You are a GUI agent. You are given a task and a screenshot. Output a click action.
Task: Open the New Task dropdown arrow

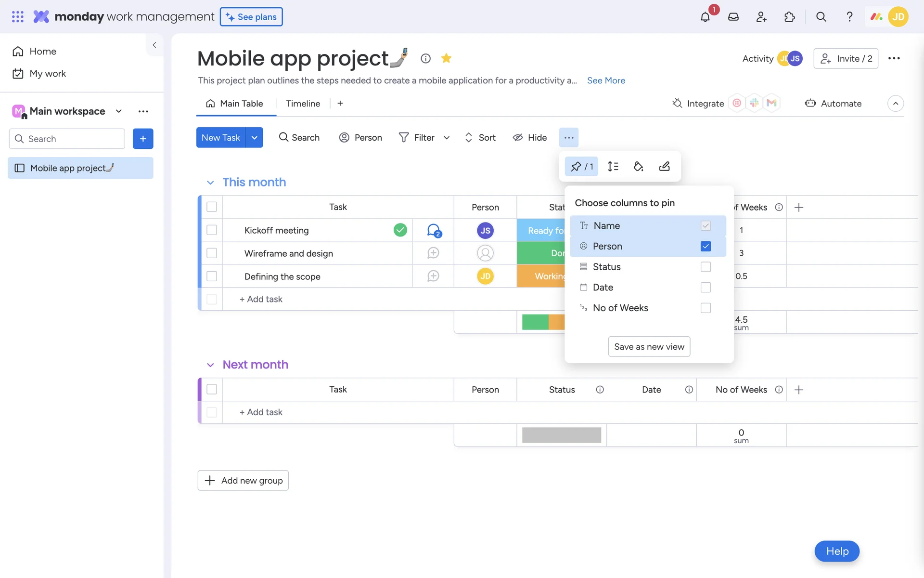coord(254,138)
